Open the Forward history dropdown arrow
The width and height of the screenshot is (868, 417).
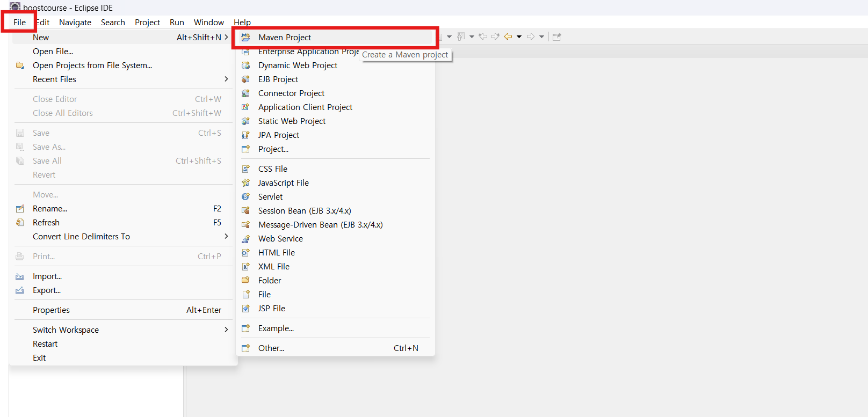(542, 37)
